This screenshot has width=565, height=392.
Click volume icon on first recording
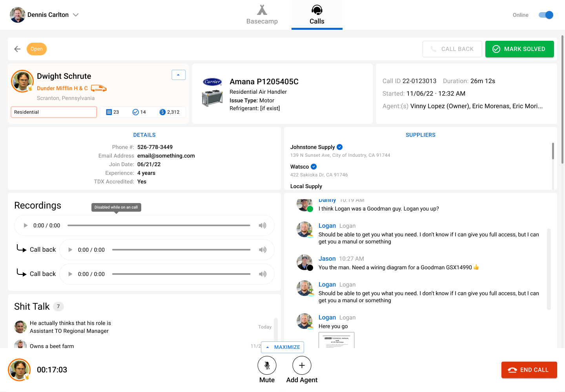[x=262, y=225]
